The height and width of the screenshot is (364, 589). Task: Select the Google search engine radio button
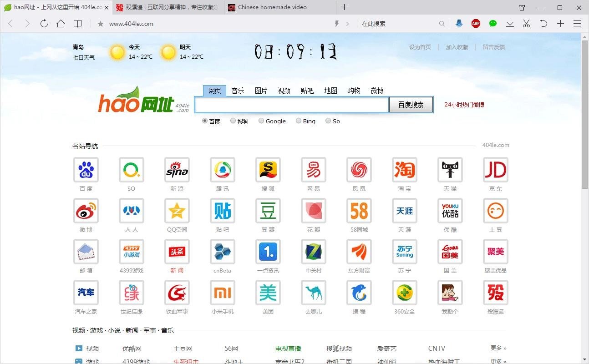coord(261,121)
